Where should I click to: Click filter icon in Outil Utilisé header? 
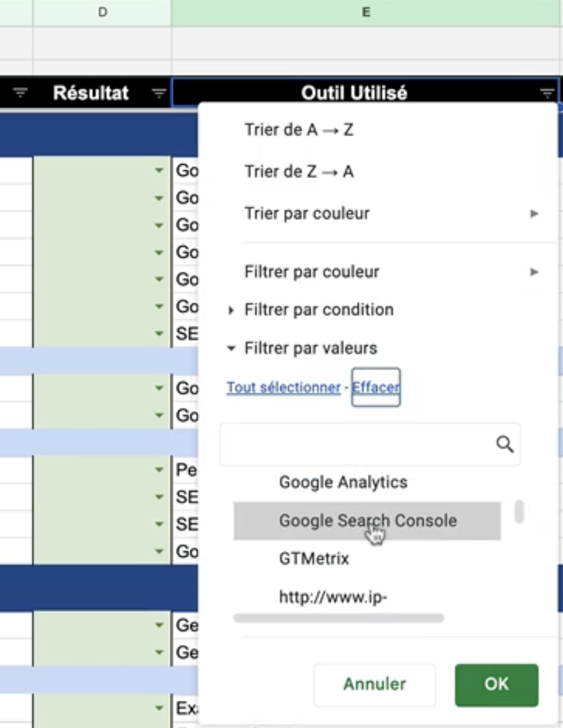click(x=546, y=94)
